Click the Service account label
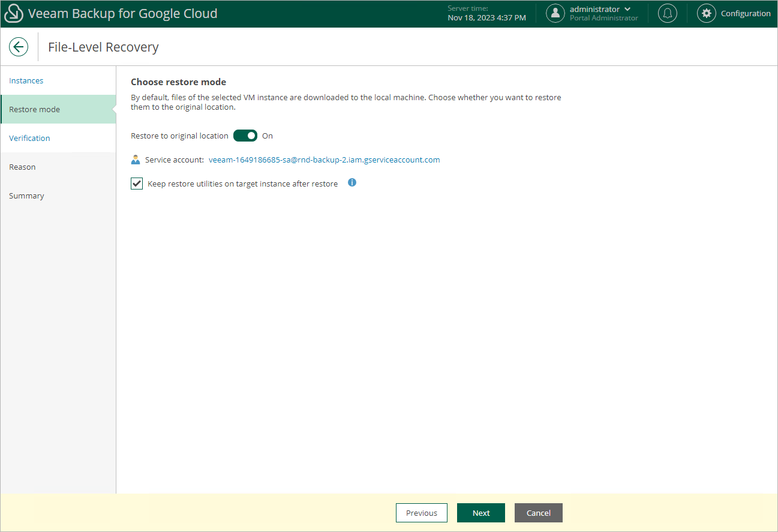The width and height of the screenshot is (778, 532). (175, 160)
